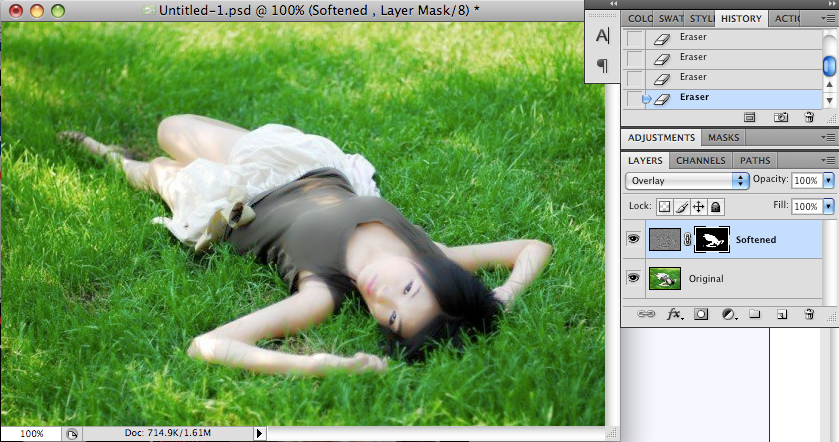Viewport: 839px width, 442px height.
Task: Open the Adjustments tab
Action: (661, 138)
